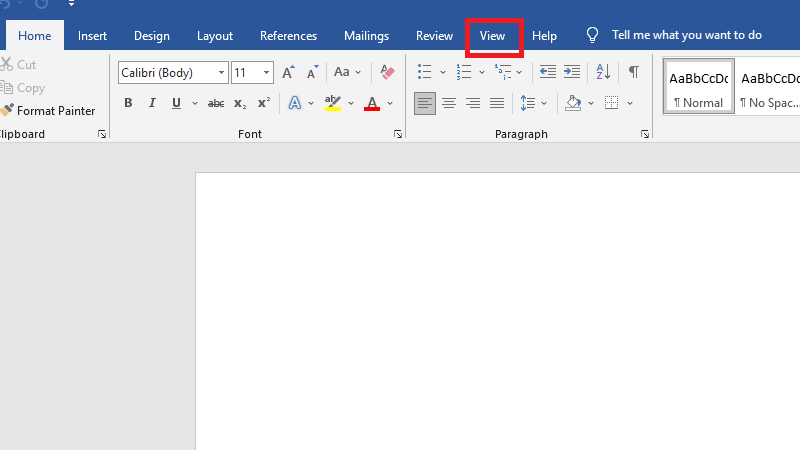800x450 pixels.
Task: Click the Increase Font Size icon
Action: [x=288, y=72]
